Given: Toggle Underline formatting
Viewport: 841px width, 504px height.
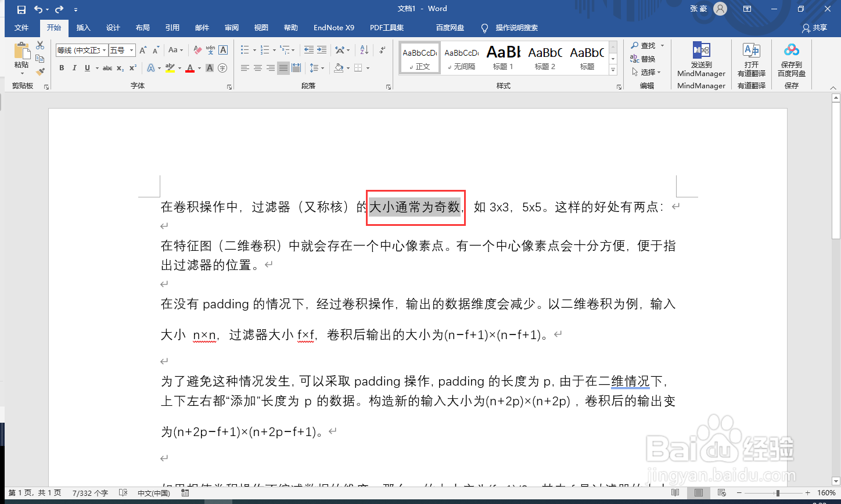Looking at the screenshot, I should click(87, 68).
